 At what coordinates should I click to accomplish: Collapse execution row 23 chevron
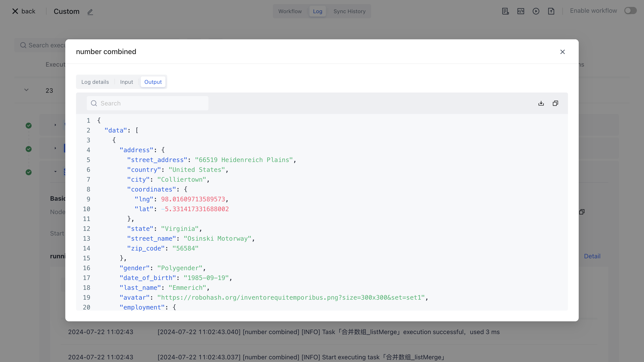pos(26,90)
